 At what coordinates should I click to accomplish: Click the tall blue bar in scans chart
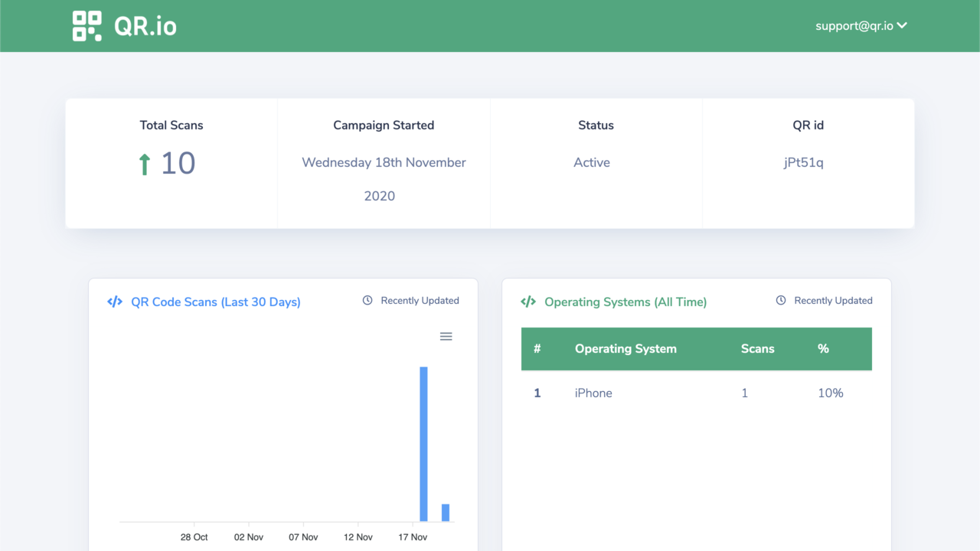click(423, 444)
